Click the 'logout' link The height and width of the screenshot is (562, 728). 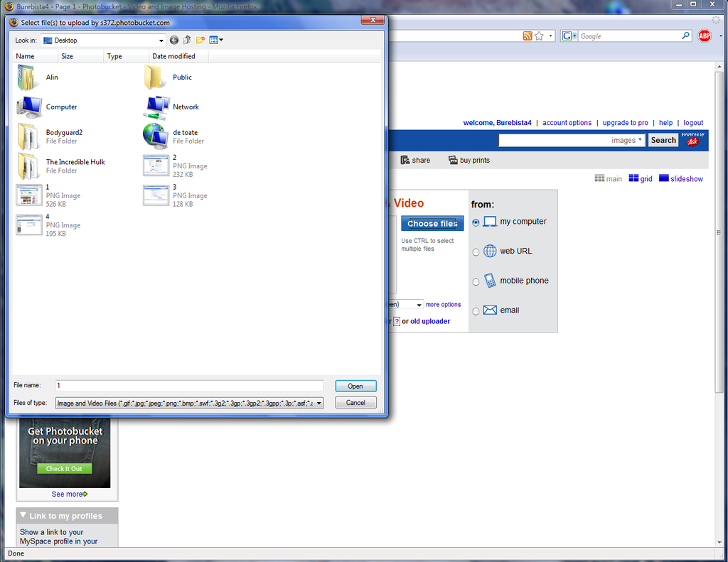tap(693, 122)
